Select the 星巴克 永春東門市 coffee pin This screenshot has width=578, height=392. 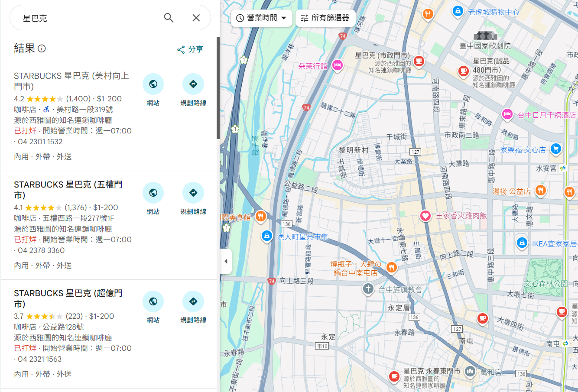(x=394, y=376)
